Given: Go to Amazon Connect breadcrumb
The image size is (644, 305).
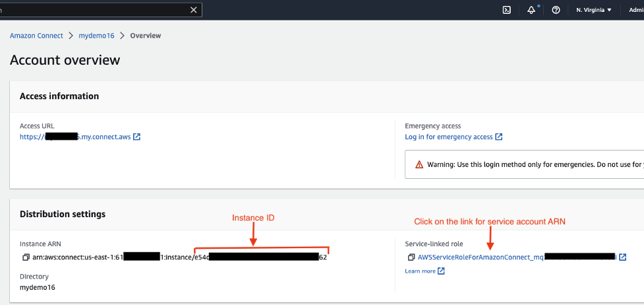Looking at the screenshot, I should (x=36, y=36).
